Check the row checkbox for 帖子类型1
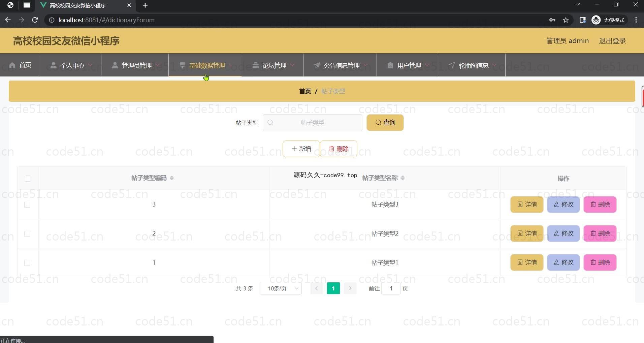Viewport: 644px width, 343px height. coord(27,262)
